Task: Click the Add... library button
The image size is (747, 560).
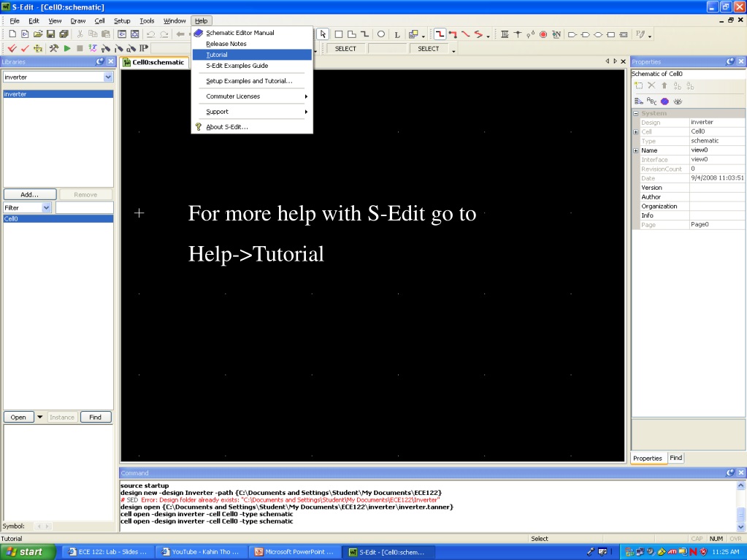Action: [x=29, y=194]
